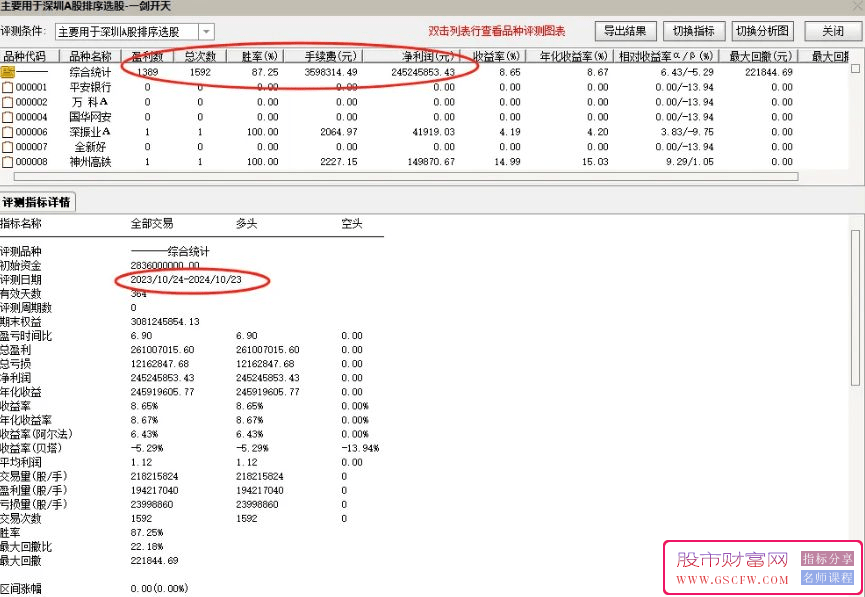Image resolution: width=865 pixels, height=597 pixels.
Task: Click the net profit value 41919.03
Action: point(434,132)
